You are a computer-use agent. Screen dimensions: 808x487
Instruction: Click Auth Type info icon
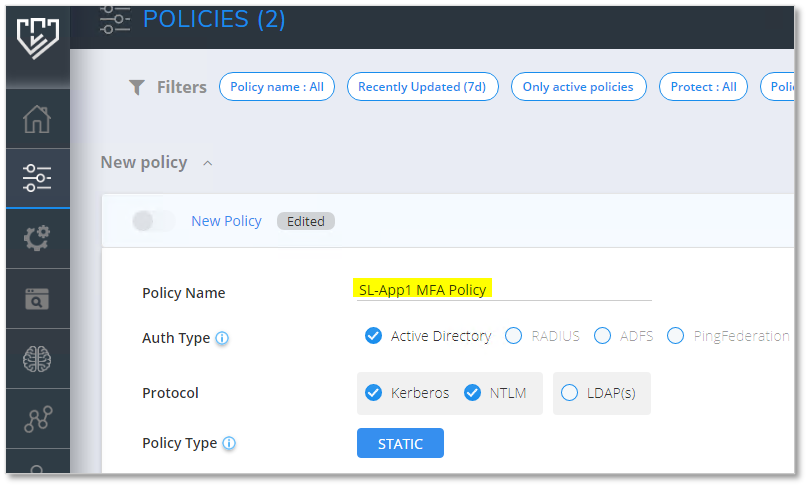tap(222, 338)
